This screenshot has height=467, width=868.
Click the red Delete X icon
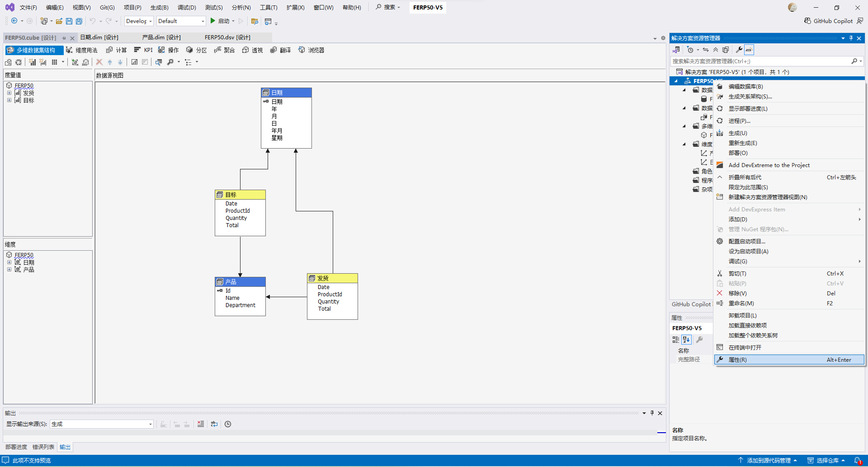click(x=99, y=62)
